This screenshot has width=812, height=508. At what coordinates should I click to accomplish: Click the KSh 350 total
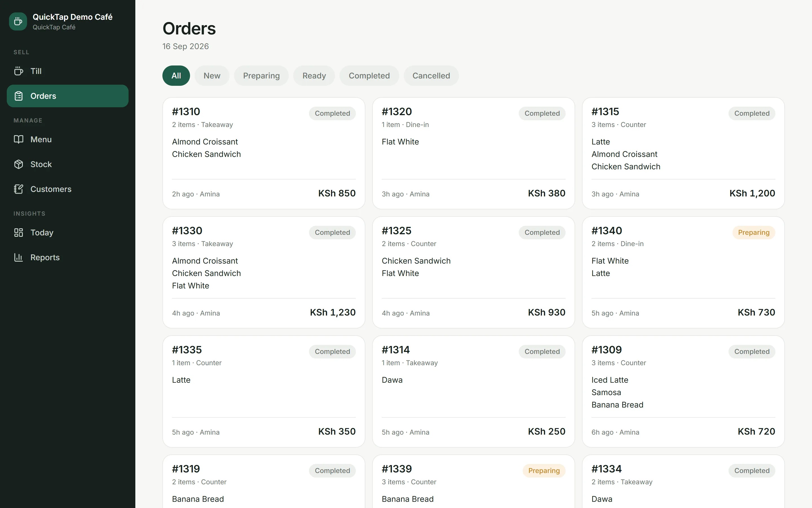[337, 432]
